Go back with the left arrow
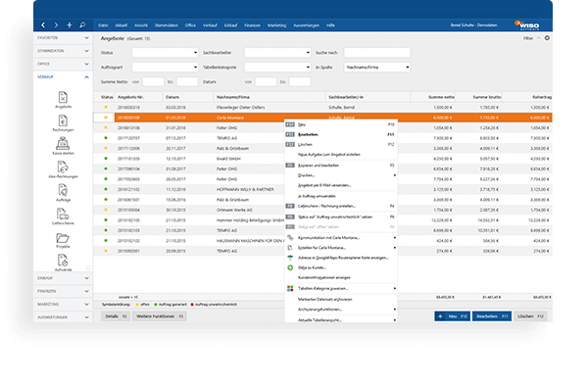Image resolution: width=588 pixels, height=384 pixels. (43, 25)
